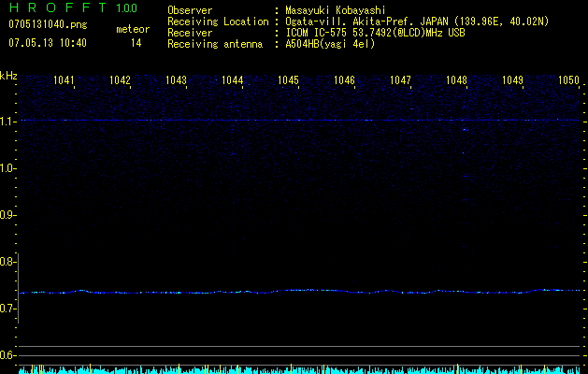Select the 1043 time marker
Viewport: 588px width, 374px height.
(x=176, y=81)
